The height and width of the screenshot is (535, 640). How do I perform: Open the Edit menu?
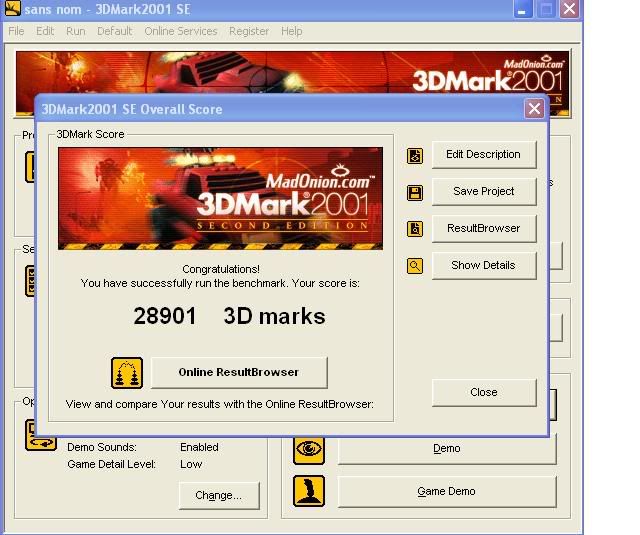click(x=45, y=31)
